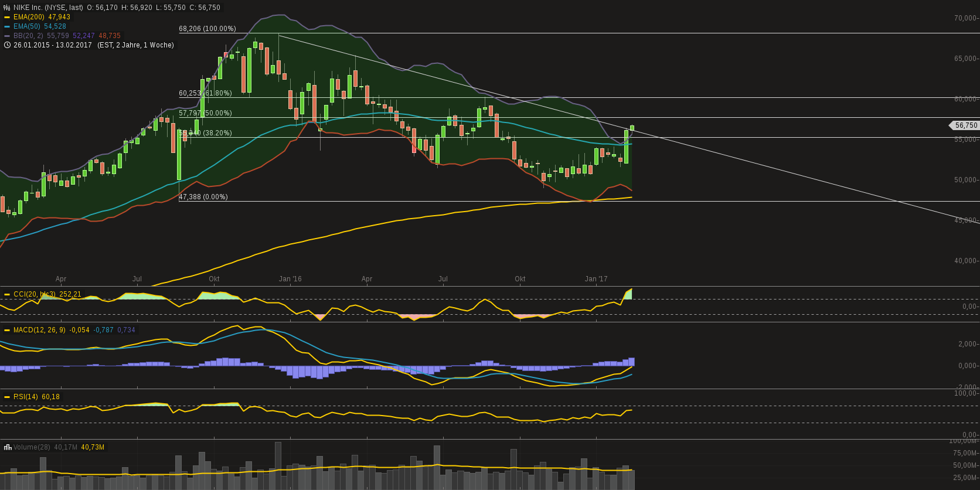Click the yellow MACD indicator legend marker
The height and width of the screenshot is (490, 980).
pos(7,330)
